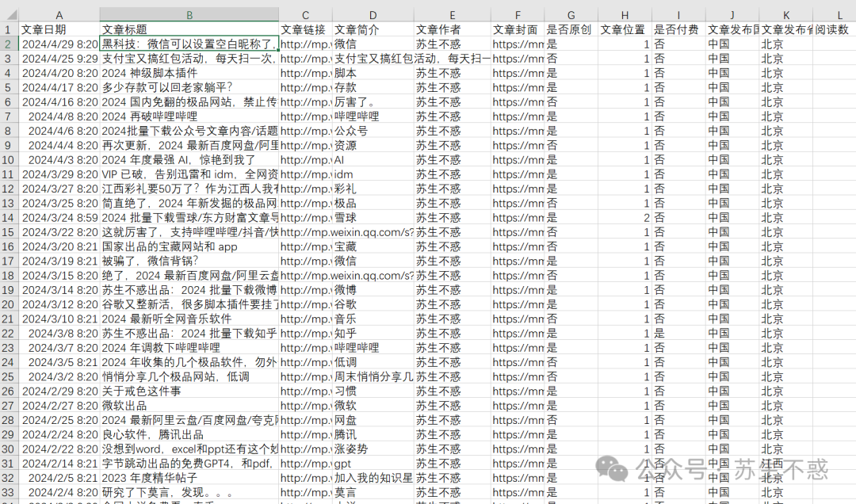The width and height of the screenshot is (856, 504).
Task: Click the 文章日期 header cell
Action: coord(59,29)
